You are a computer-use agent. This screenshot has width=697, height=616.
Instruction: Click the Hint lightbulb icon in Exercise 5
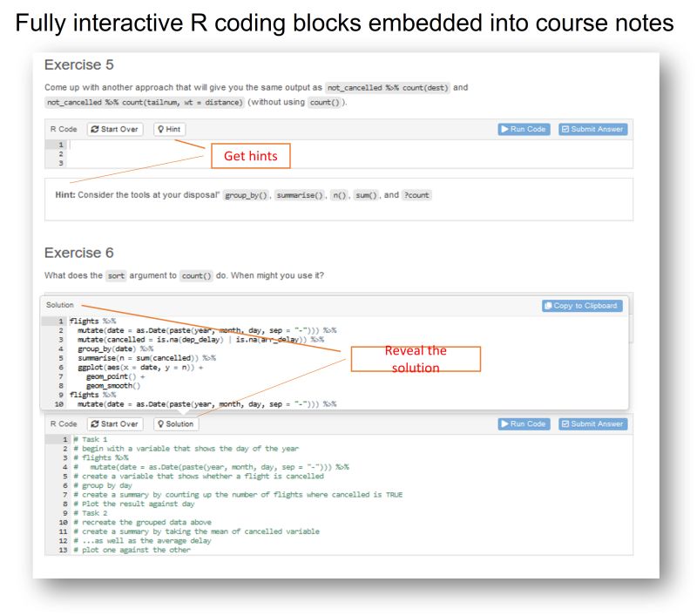click(x=162, y=129)
